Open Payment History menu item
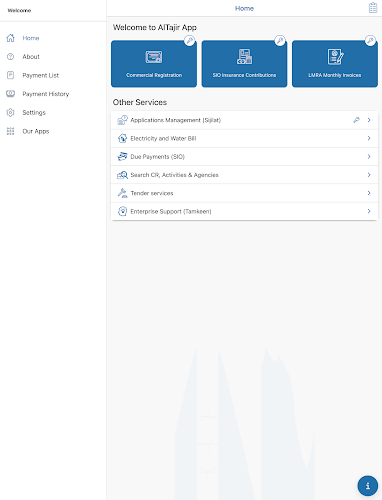Image resolution: width=382 pixels, height=500 pixels. [46, 94]
